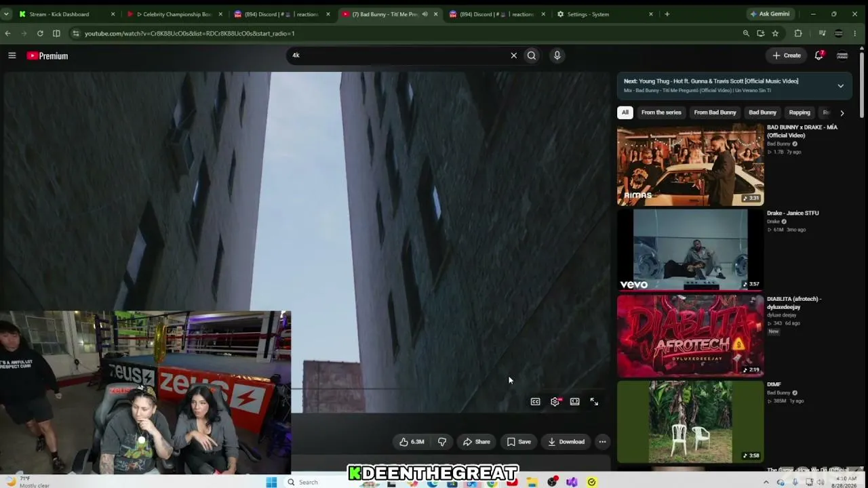Image resolution: width=868 pixels, height=488 pixels.
Task: Go back to the previous page
Action: tap(7, 33)
